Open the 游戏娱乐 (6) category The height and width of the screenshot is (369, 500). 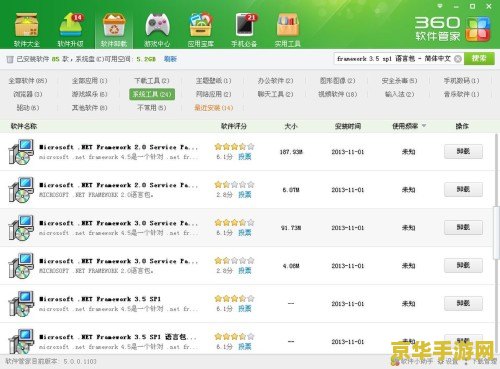[x=89, y=94]
